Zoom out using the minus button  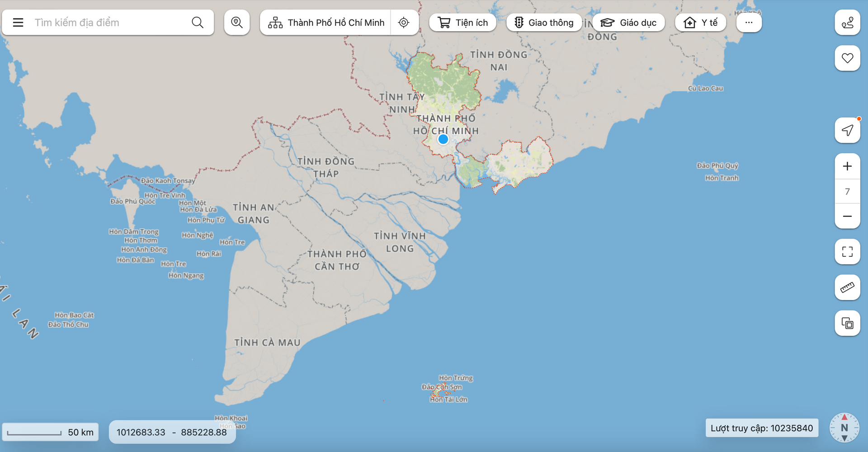point(847,217)
